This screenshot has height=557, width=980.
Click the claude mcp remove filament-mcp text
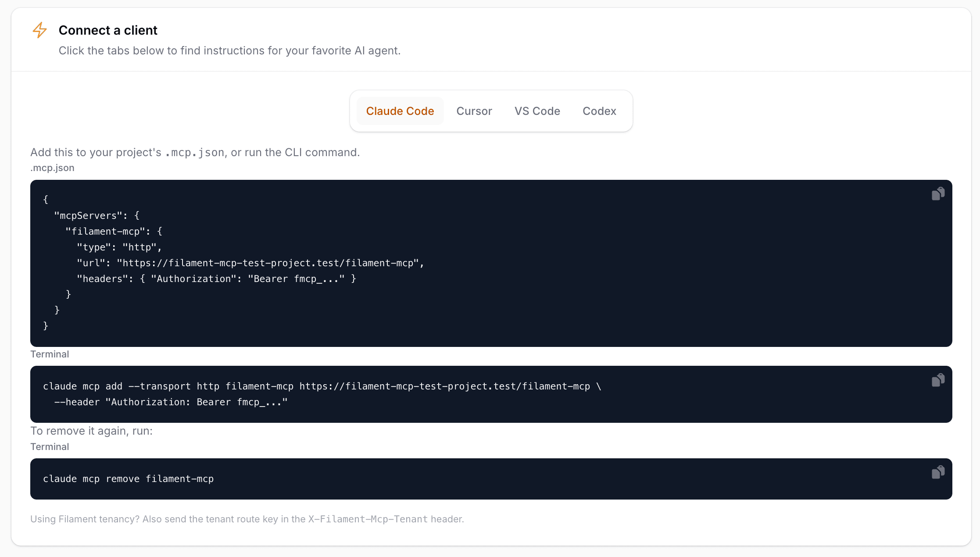click(x=128, y=478)
